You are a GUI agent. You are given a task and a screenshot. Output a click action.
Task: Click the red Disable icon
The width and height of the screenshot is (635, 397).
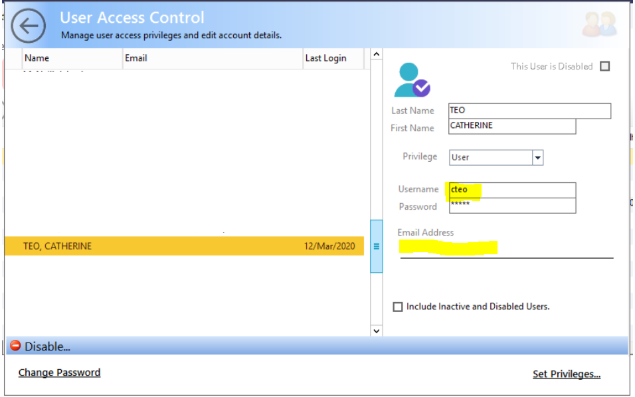click(x=15, y=346)
